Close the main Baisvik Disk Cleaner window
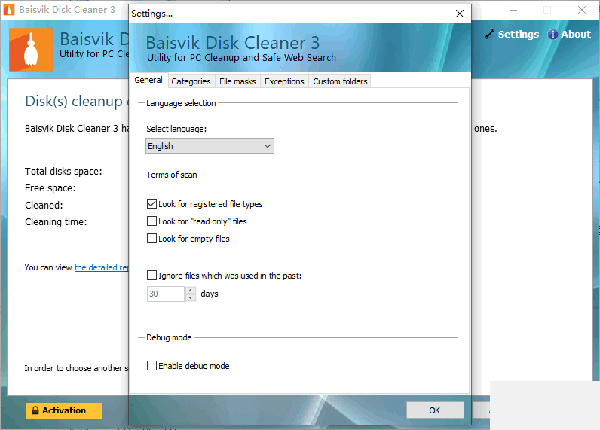Viewport: 600px width, 430px height. (x=582, y=10)
